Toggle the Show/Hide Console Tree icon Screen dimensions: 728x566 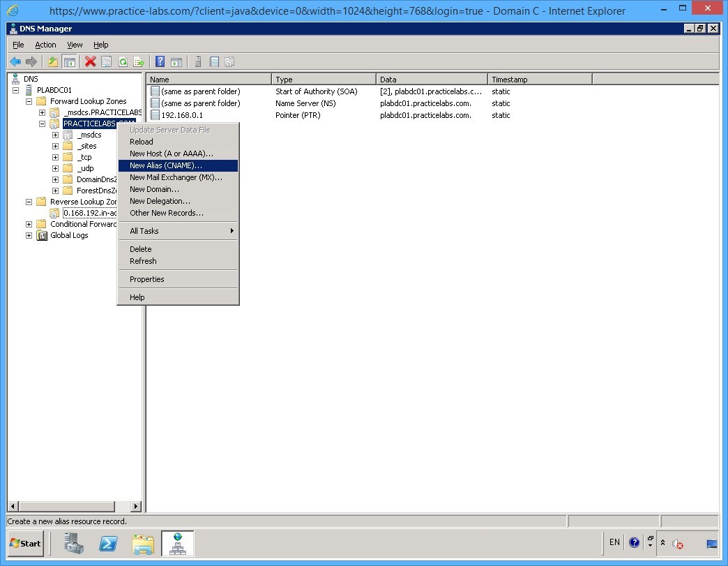pyautogui.click(x=70, y=61)
